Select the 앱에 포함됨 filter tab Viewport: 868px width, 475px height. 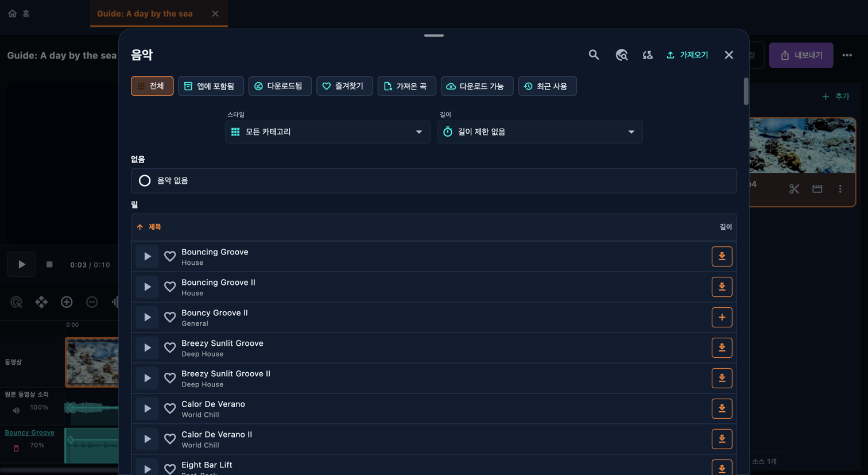pos(211,86)
